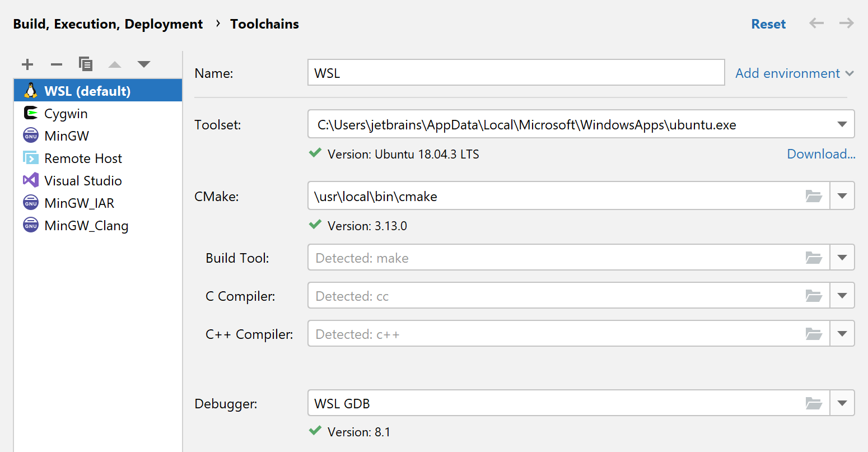This screenshot has width=868, height=452.
Task: Browse for CMake executable folder icon
Action: (x=814, y=196)
